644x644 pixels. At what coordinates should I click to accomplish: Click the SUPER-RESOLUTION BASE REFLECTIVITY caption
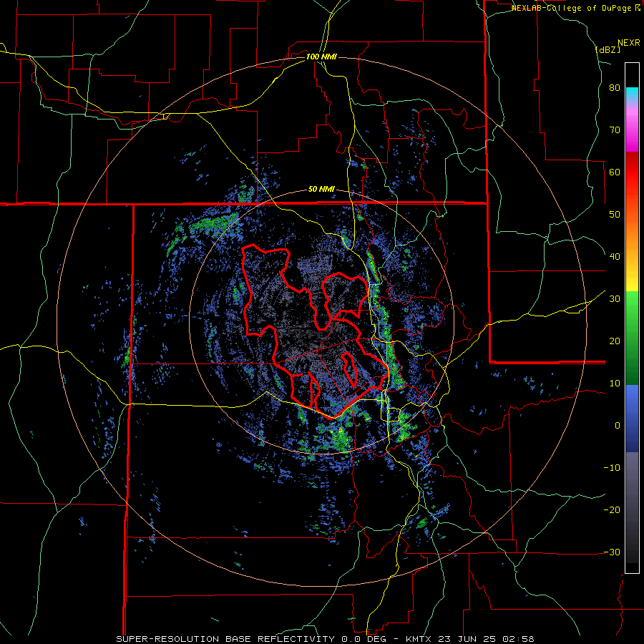point(225,639)
